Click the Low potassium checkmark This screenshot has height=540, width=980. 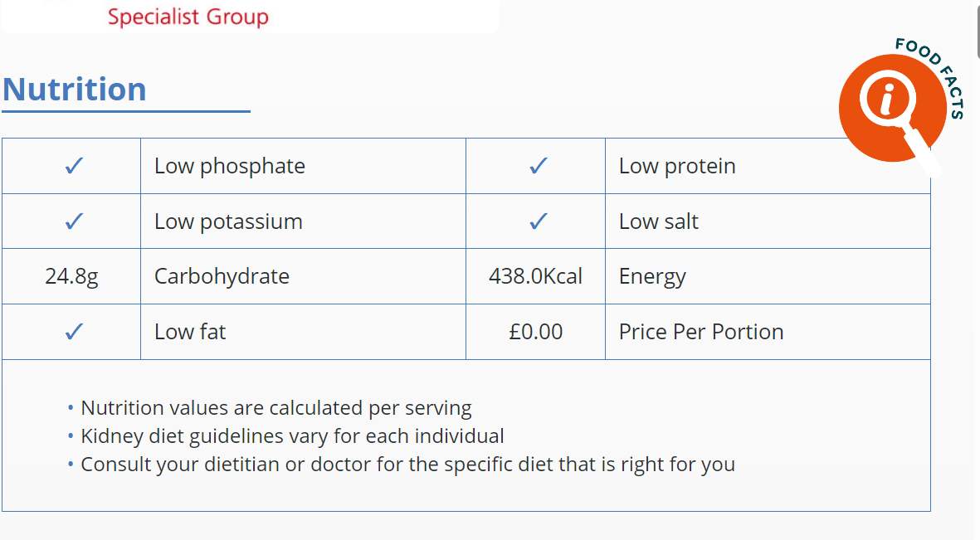[x=74, y=221]
